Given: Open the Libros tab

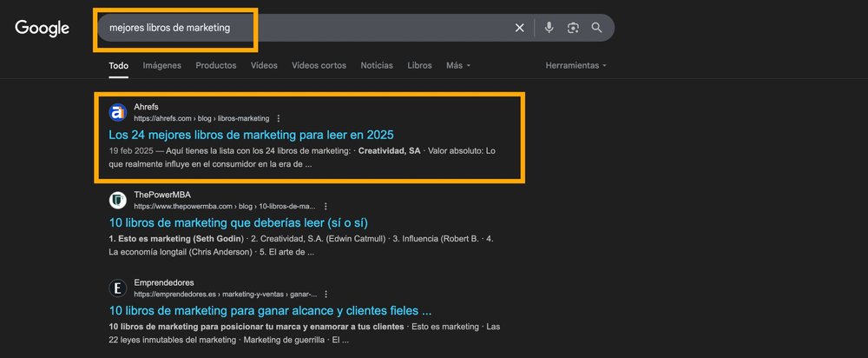Looking at the screenshot, I should coord(419,65).
